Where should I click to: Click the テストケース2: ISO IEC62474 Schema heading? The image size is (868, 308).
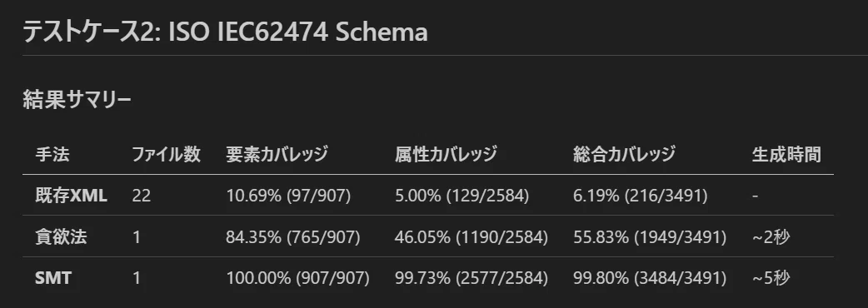pos(225,32)
